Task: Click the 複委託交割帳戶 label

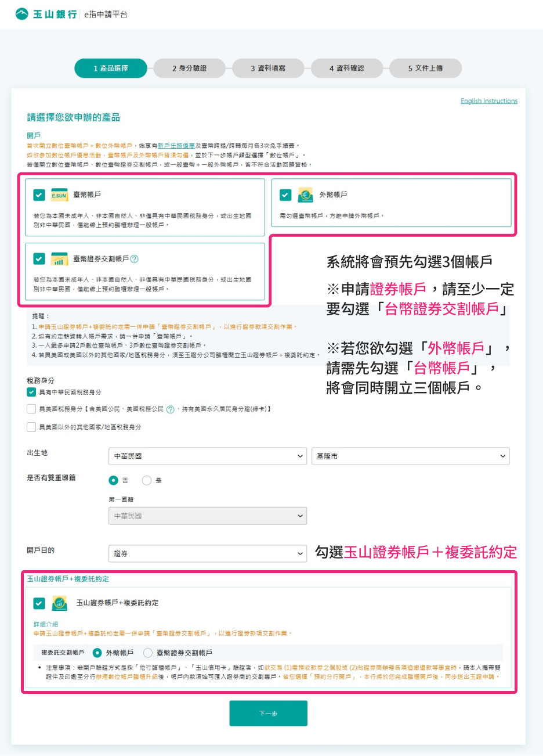Action: [x=63, y=653]
